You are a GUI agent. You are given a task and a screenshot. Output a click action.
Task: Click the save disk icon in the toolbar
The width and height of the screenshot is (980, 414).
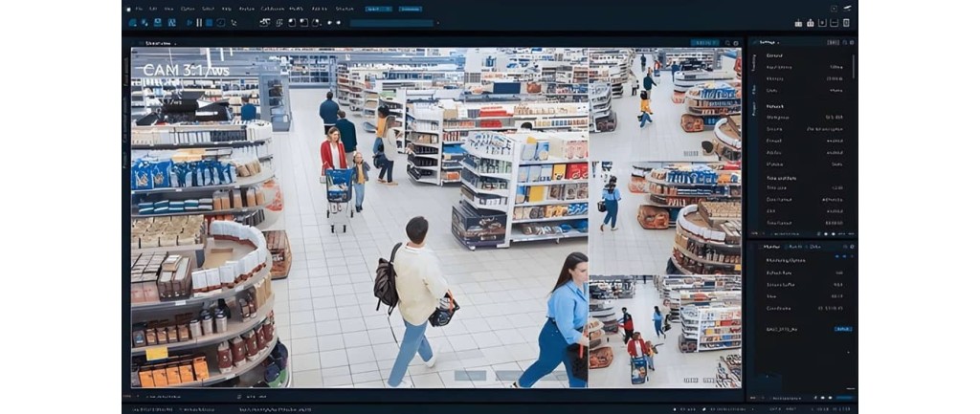[x=158, y=23]
